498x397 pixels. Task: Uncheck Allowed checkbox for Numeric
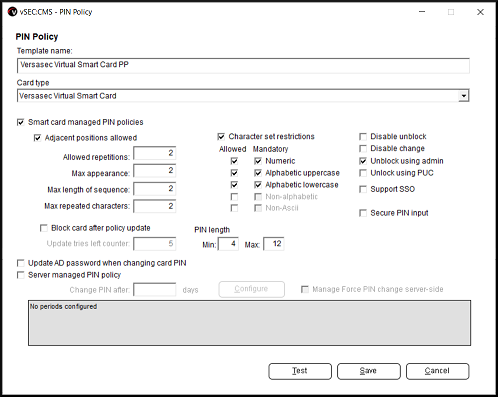(234, 161)
